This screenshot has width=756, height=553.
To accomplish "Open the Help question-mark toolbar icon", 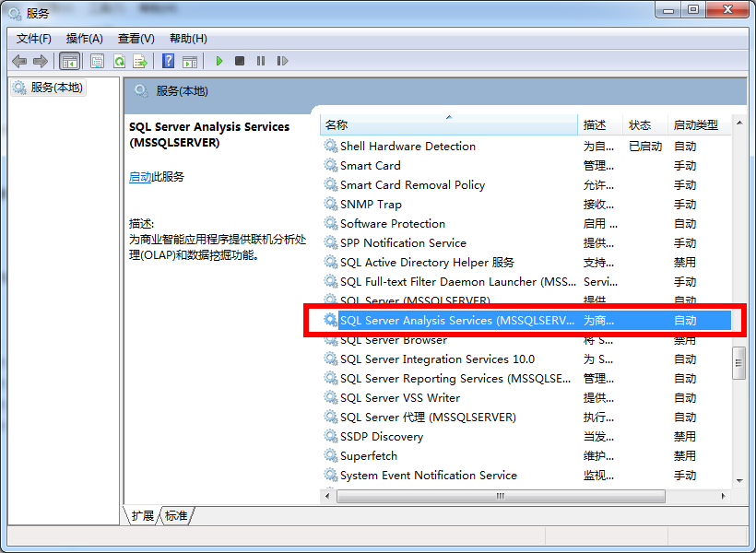I will [169, 61].
